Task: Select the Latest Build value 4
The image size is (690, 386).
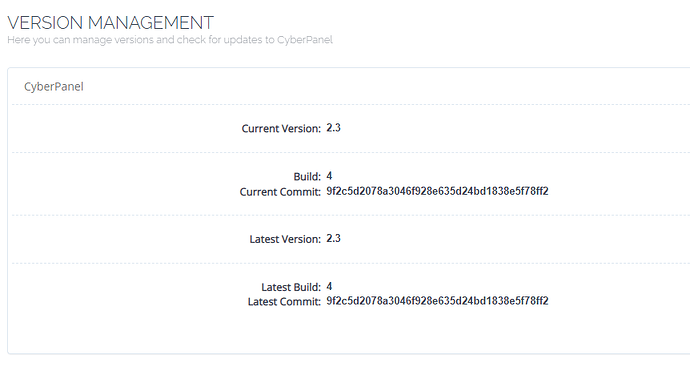Action: 329,286
